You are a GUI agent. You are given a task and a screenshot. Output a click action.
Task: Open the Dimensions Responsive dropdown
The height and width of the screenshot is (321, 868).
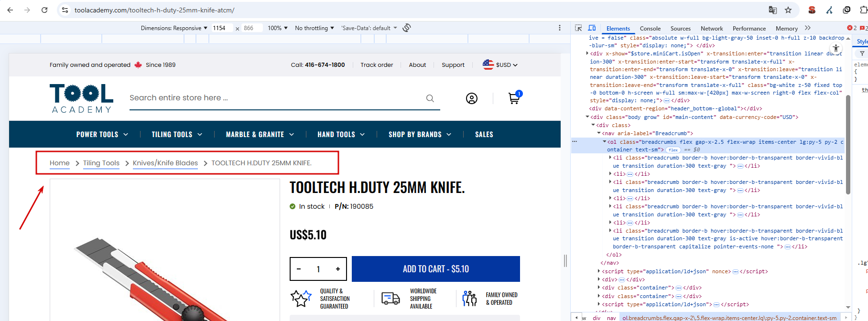(174, 28)
